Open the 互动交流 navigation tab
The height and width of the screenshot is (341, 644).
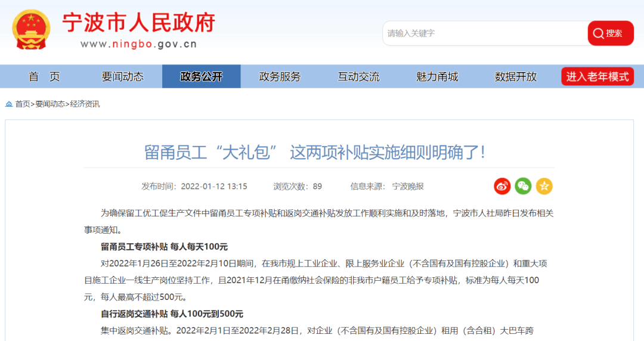pos(358,76)
